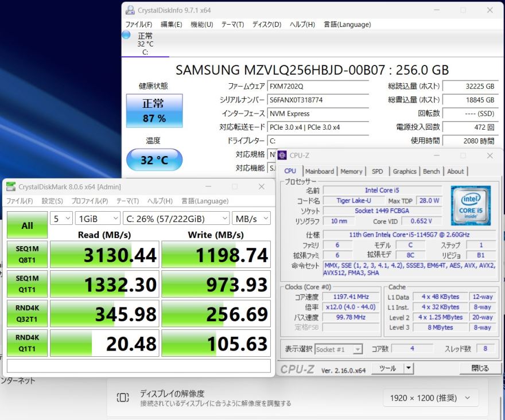Expand the 1GiB test size dropdown
Viewport: 505px width, 420px height.
pyautogui.click(x=96, y=219)
